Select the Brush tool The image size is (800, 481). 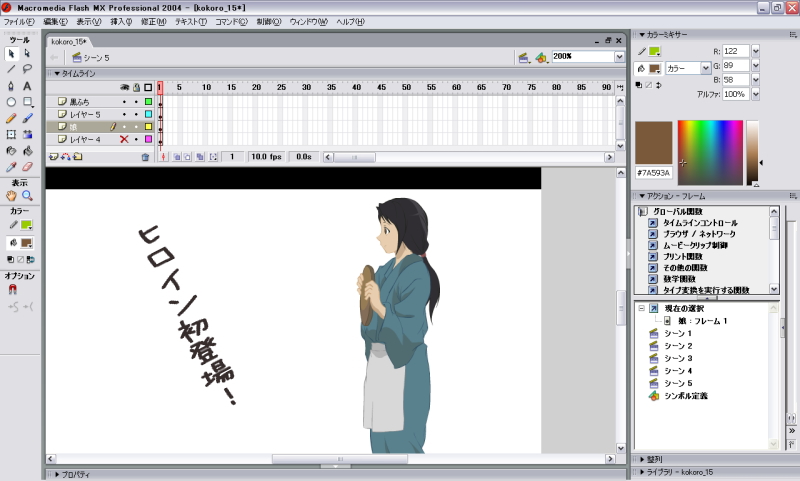click(27, 118)
